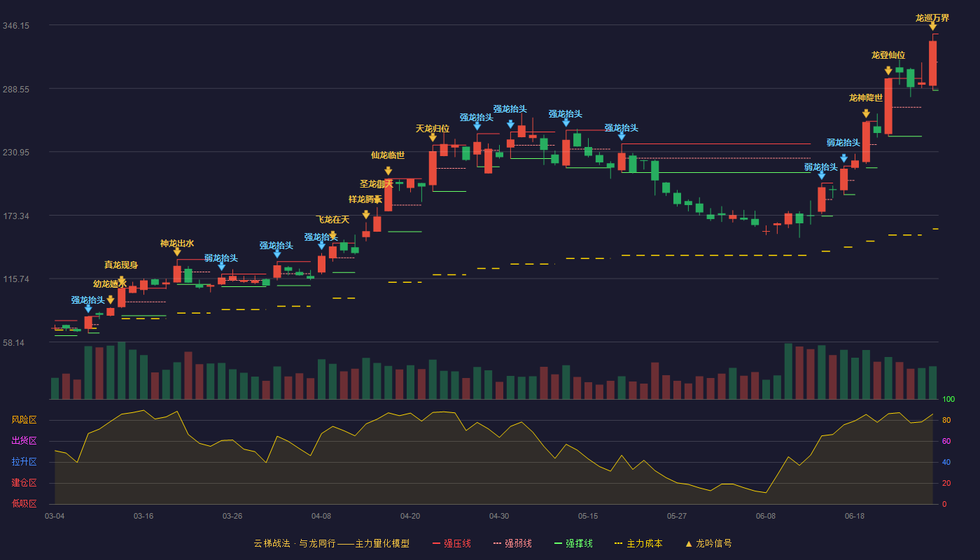Image resolution: width=980 pixels, height=560 pixels.
Task: Click the tall red candle under 龙巡万界
Action: coord(932,63)
